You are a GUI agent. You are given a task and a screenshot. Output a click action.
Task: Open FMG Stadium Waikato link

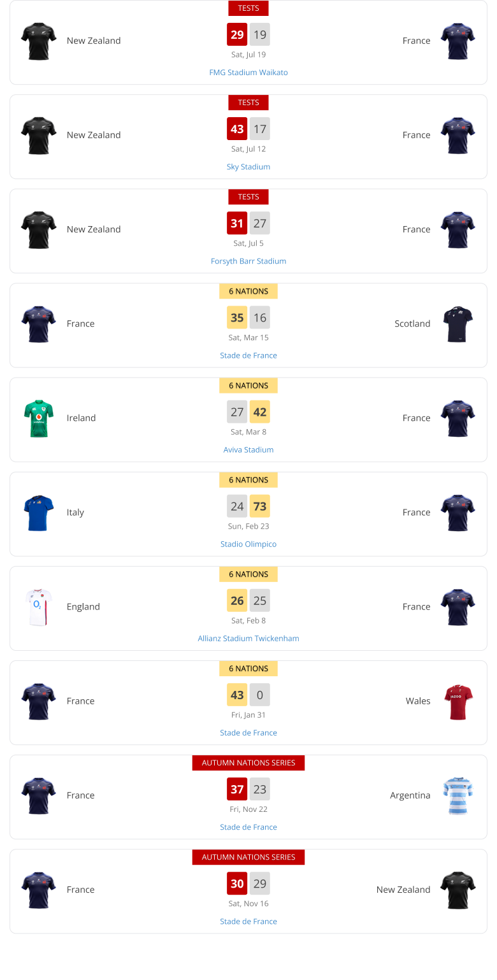[248, 73]
